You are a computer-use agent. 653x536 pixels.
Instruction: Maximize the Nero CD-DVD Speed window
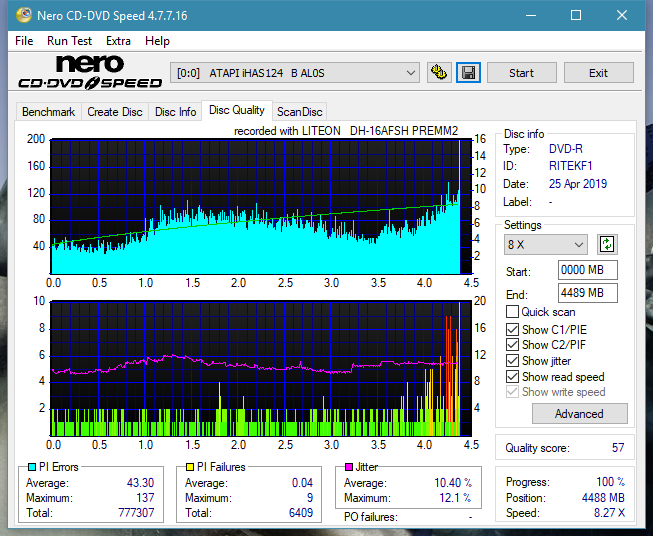576,15
